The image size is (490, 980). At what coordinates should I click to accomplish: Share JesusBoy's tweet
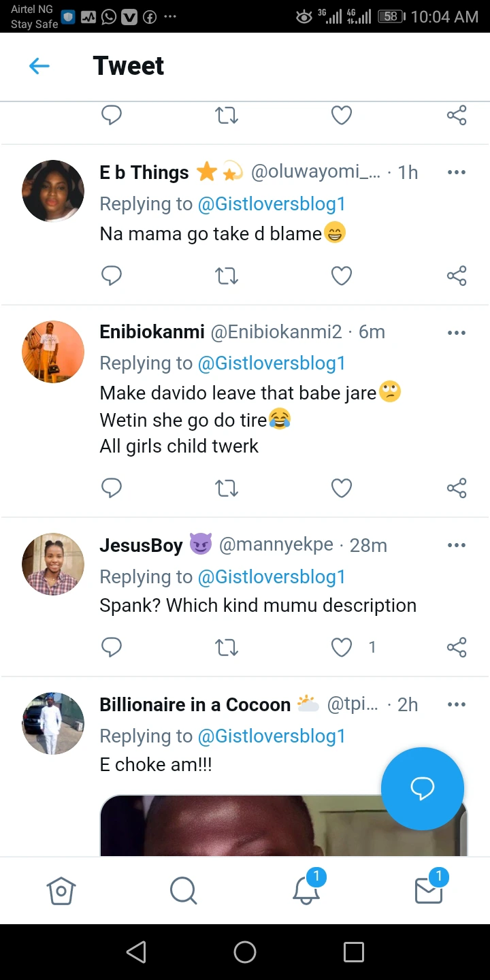tap(457, 647)
